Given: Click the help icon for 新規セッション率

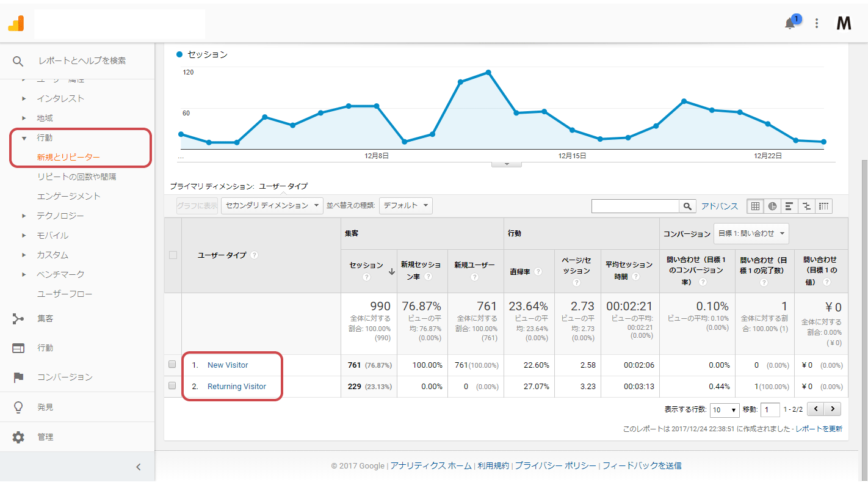Looking at the screenshot, I should pyautogui.click(x=429, y=277).
